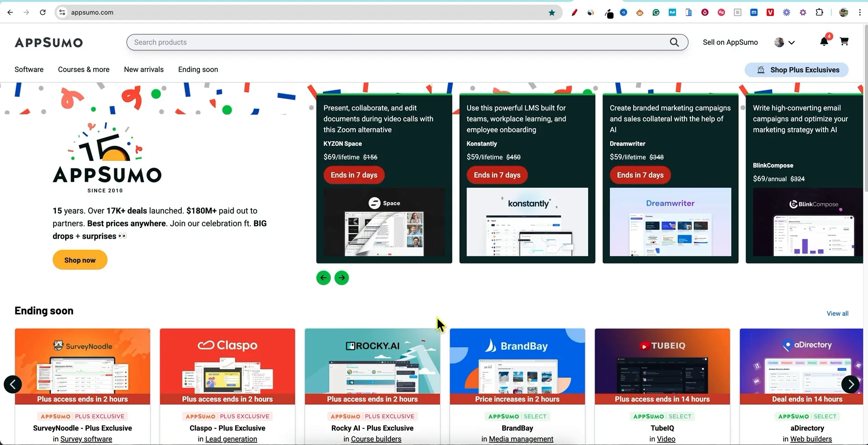Slide Ending soon list left arrow

(x=13, y=384)
